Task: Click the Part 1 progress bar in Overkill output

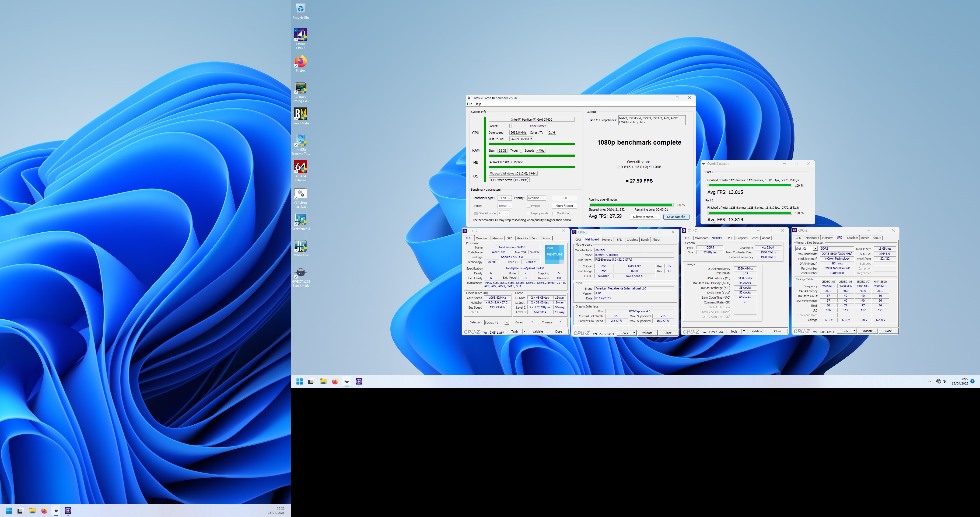Action: (x=750, y=186)
